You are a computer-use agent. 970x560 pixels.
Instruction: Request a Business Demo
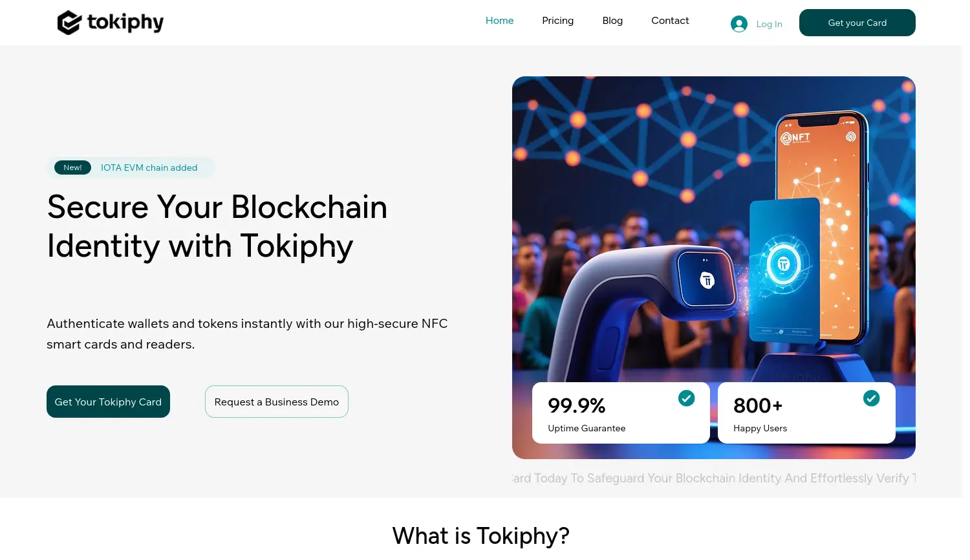(x=277, y=402)
